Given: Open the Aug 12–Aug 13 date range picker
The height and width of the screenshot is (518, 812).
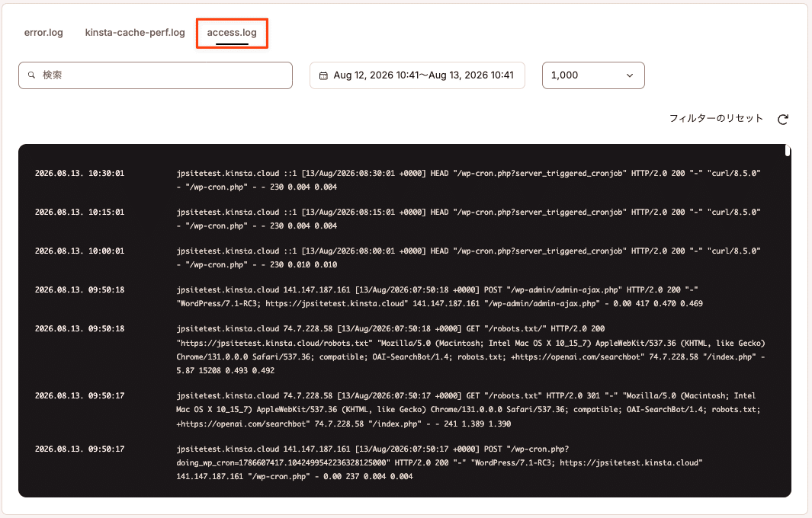Looking at the screenshot, I should pos(417,75).
